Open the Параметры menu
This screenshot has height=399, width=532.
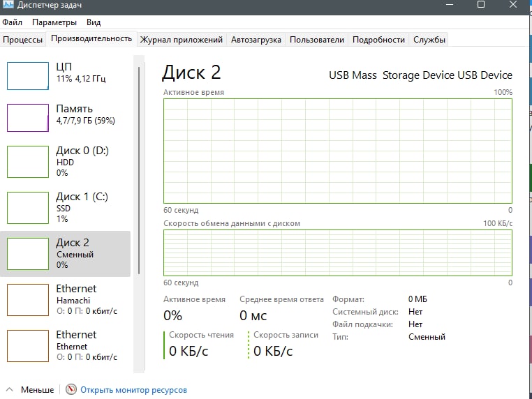point(54,22)
